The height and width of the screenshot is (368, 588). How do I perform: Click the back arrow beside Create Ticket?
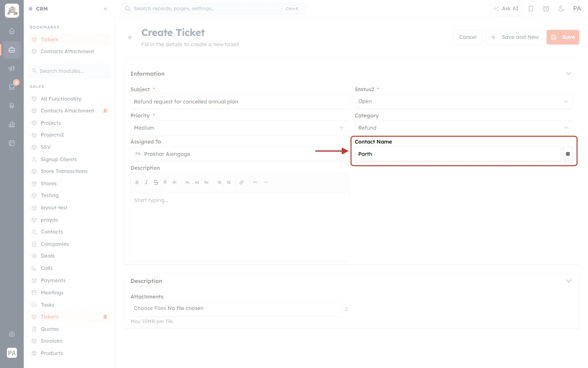130,37
